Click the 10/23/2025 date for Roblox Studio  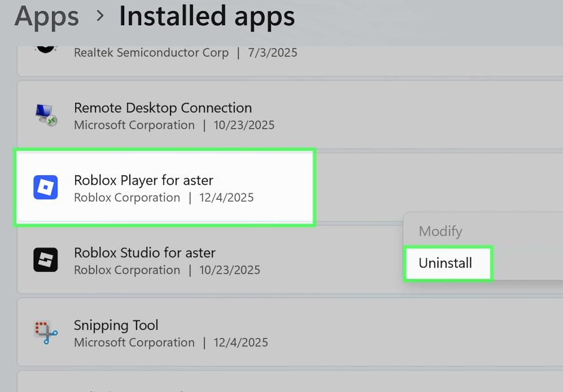point(230,270)
